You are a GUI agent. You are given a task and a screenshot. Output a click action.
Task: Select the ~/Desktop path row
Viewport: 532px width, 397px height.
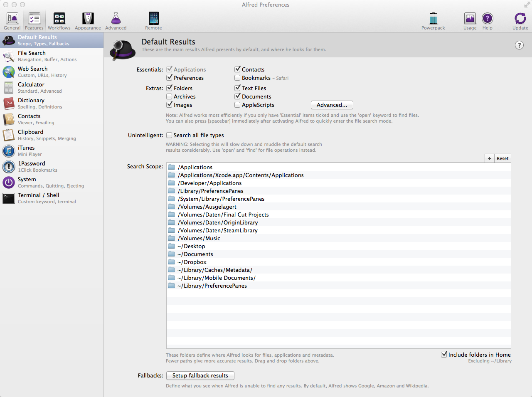pyautogui.click(x=338, y=246)
